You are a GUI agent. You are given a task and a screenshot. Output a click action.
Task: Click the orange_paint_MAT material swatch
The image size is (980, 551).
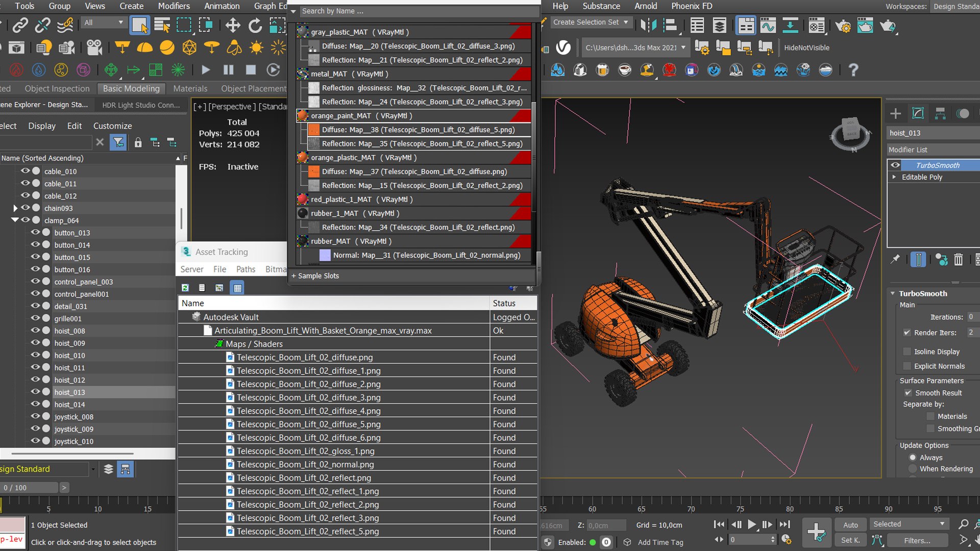coord(303,116)
